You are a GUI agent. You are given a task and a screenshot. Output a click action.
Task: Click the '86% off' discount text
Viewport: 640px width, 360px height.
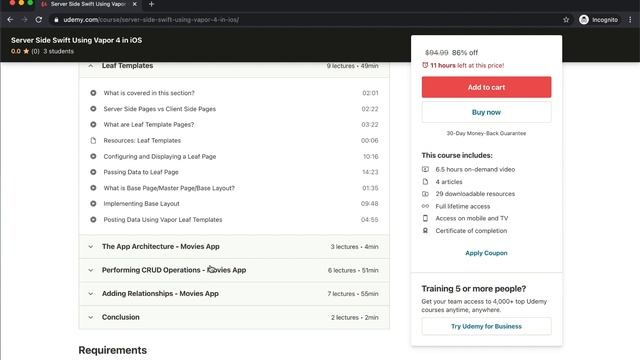pyautogui.click(x=465, y=53)
